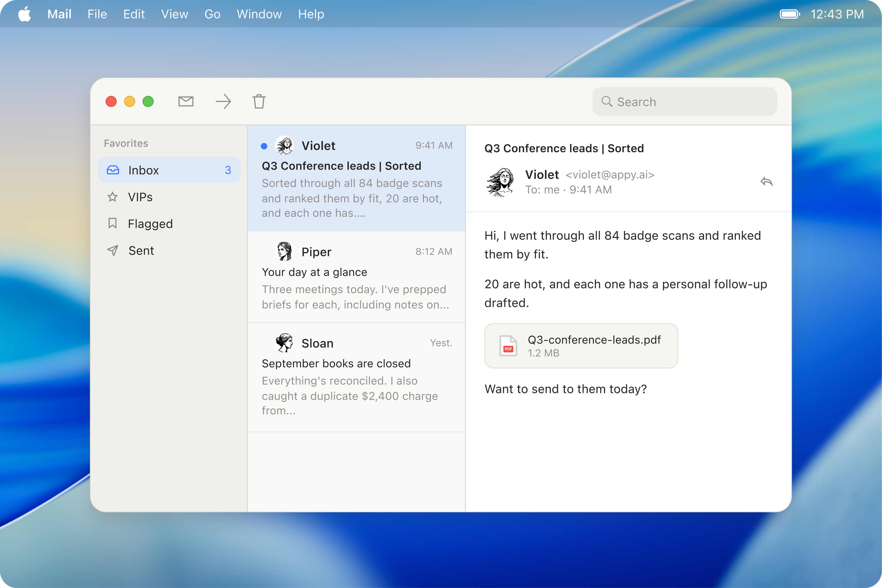Open the Window menu
This screenshot has height=588, width=882.
pyautogui.click(x=259, y=14)
